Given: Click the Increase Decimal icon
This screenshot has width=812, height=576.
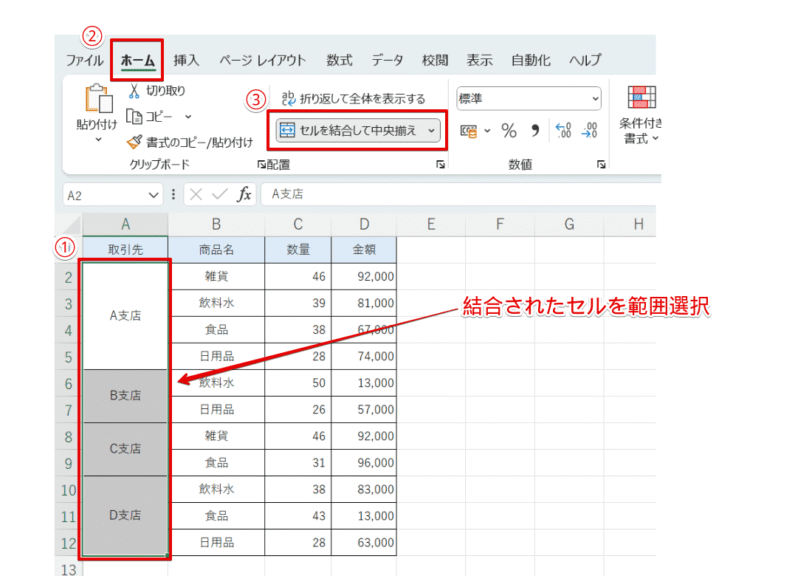Looking at the screenshot, I should click(563, 131).
